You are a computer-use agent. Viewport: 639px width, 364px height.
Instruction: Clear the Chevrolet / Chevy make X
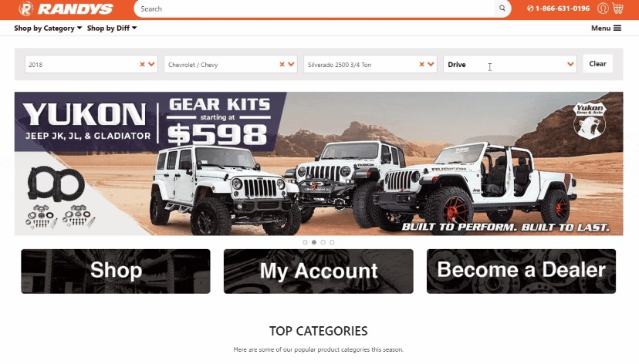282,64
